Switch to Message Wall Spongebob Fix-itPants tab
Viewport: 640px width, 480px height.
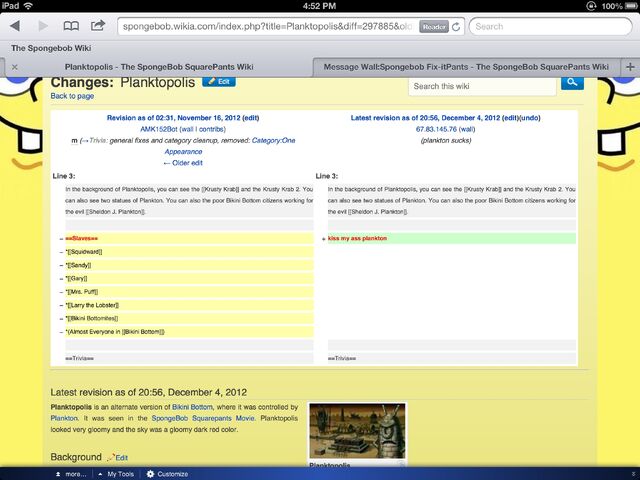tap(466, 67)
